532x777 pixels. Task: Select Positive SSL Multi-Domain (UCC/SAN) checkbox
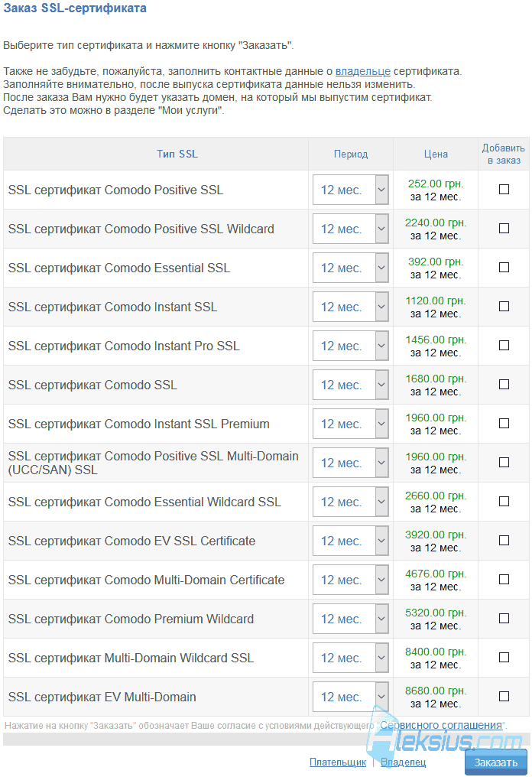[x=504, y=463]
